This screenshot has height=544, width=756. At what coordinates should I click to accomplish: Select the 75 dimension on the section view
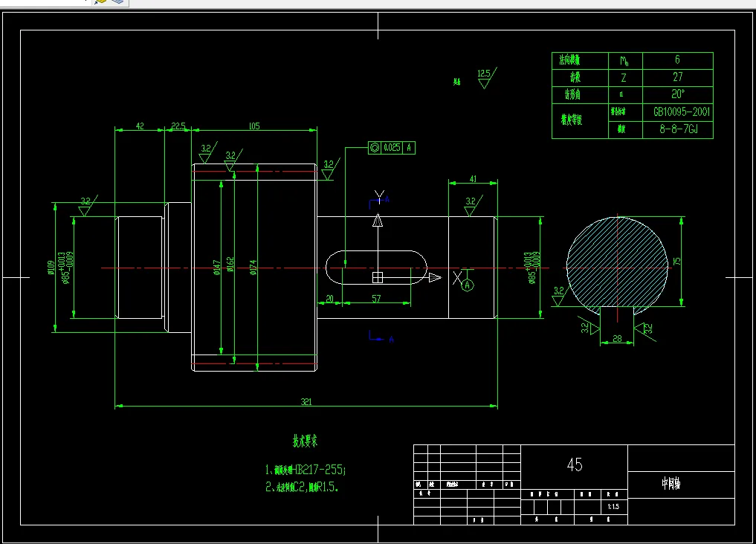pos(677,261)
